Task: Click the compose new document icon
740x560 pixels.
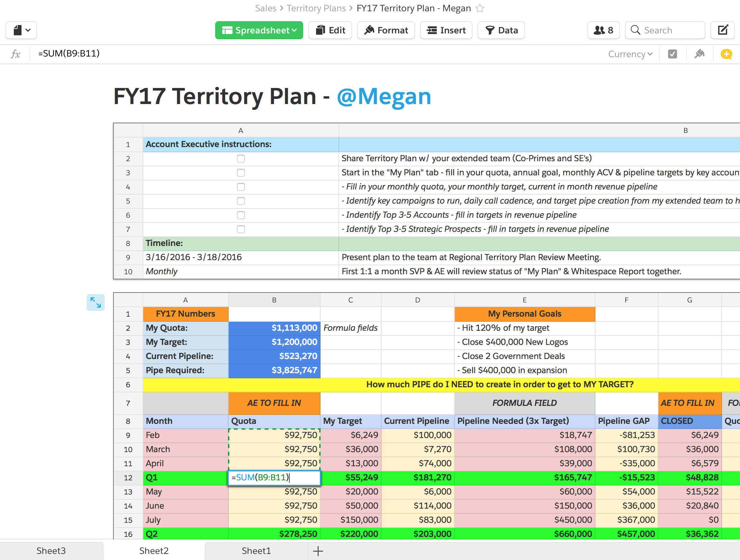Action: 723,31
